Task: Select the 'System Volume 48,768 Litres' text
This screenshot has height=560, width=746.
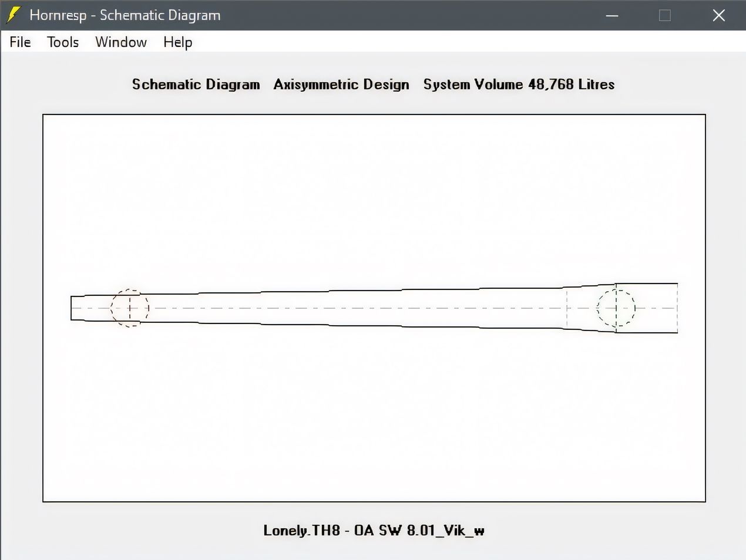Action: point(519,85)
